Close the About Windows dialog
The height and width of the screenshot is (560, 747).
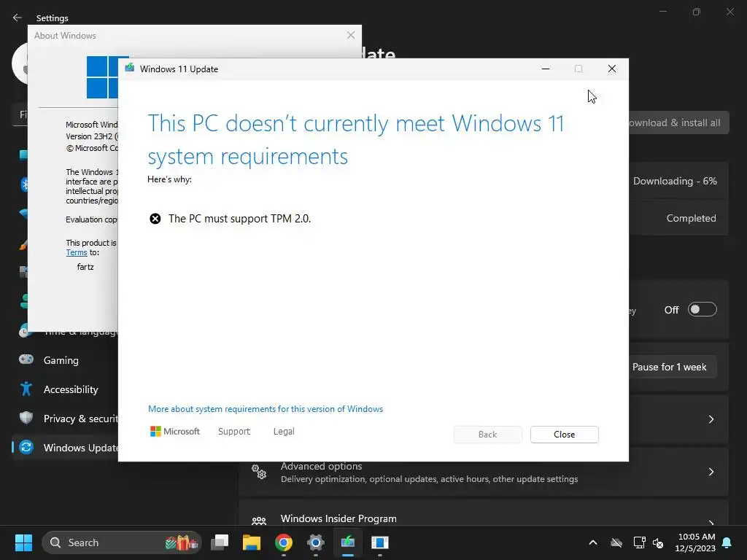(351, 35)
